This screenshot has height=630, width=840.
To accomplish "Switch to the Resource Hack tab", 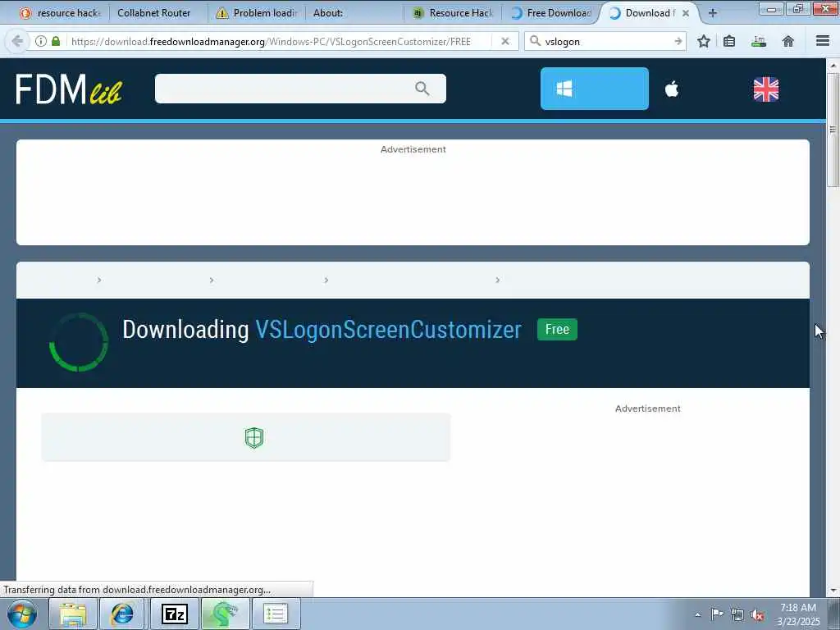I will click(453, 13).
